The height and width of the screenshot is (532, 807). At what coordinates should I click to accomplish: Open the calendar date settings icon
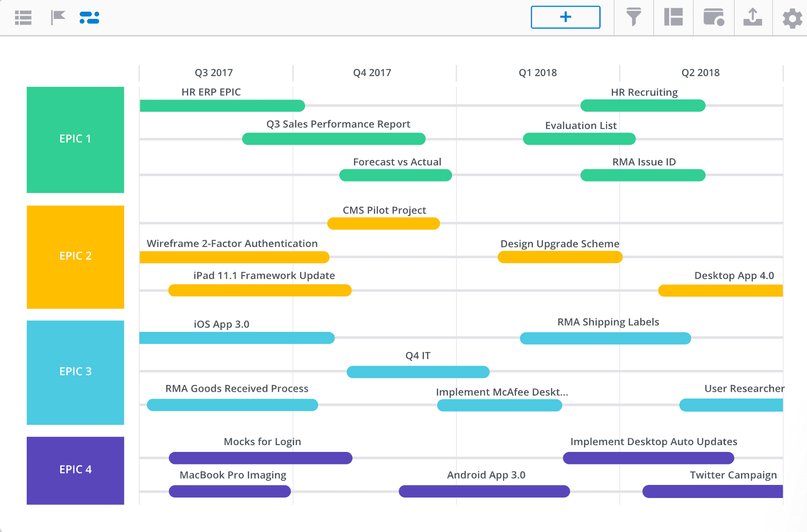click(713, 17)
